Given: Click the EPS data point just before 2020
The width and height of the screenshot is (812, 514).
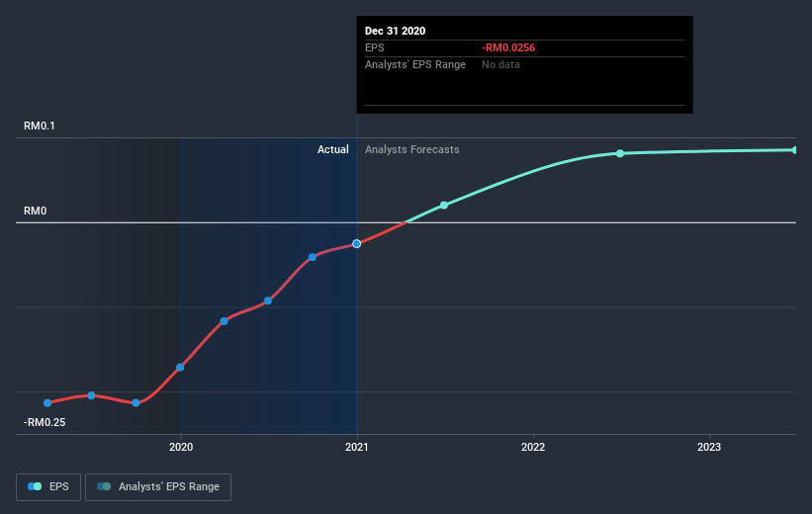Looking at the screenshot, I should click(135, 402).
